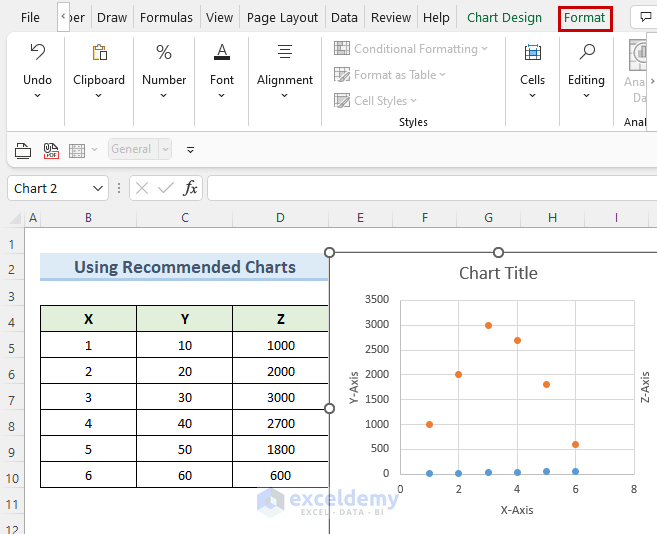The image size is (657, 534).
Task: Open the Number percent icon
Action: [163, 52]
